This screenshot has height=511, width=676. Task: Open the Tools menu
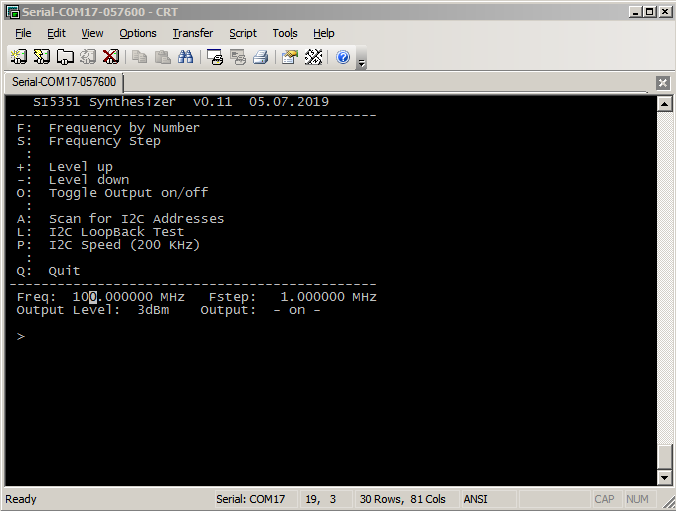pyautogui.click(x=285, y=33)
